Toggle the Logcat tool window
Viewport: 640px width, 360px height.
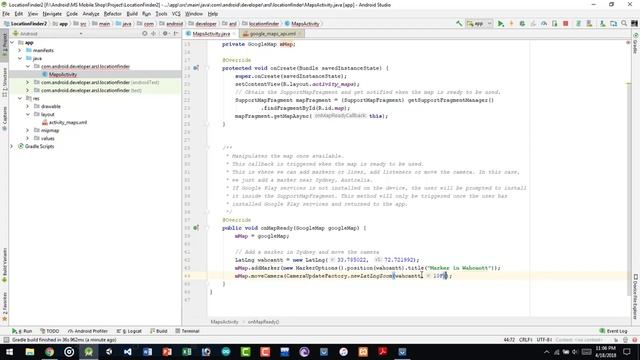tap(129, 331)
